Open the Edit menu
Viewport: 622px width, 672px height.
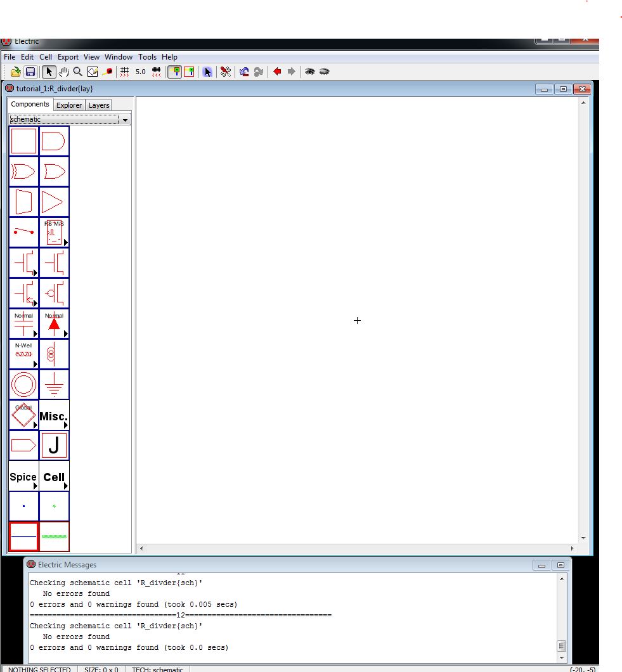tap(27, 57)
